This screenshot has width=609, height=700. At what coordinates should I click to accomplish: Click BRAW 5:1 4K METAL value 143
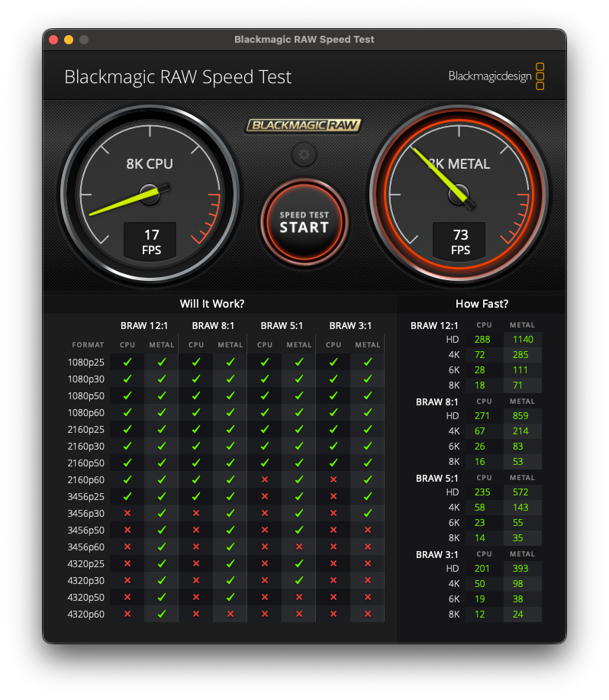click(520, 508)
